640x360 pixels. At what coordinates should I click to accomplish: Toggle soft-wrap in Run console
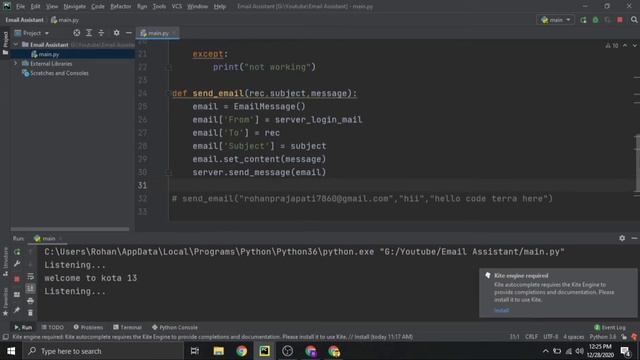click(30, 276)
